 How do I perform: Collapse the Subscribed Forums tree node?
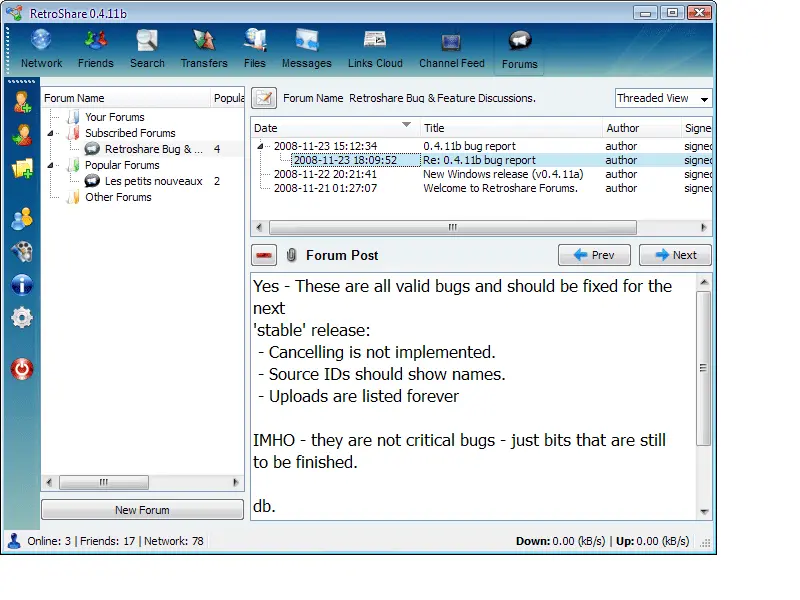point(52,133)
